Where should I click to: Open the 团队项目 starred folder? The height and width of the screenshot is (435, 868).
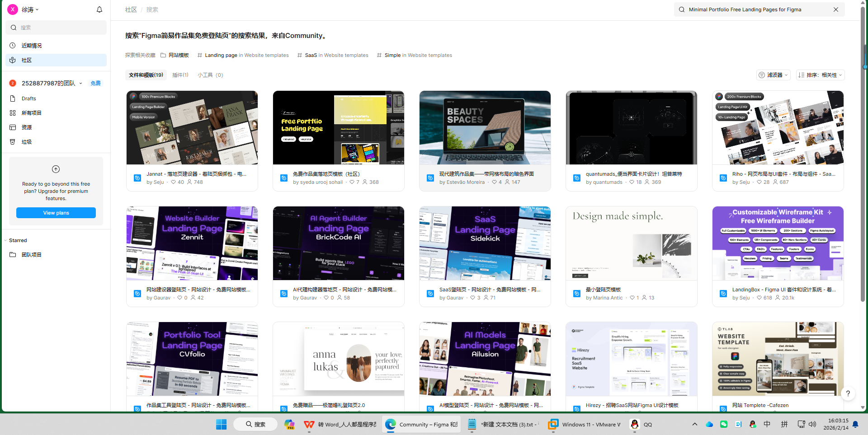click(x=56, y=255)
